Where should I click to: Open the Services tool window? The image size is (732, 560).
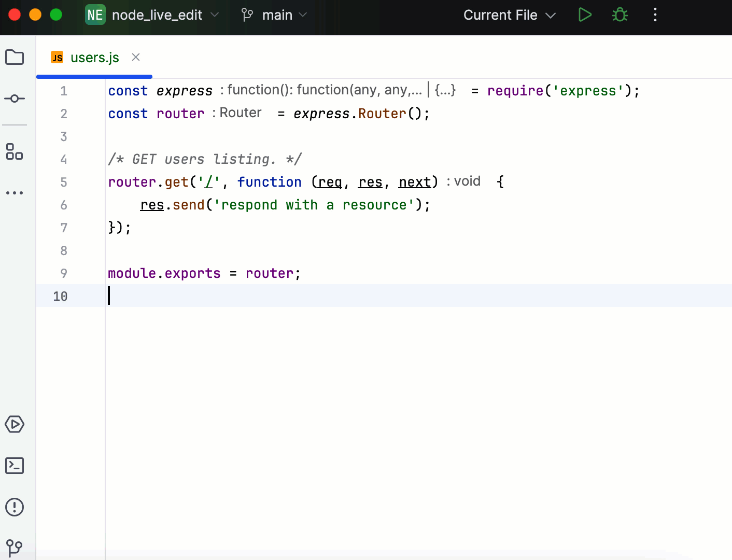15,424
